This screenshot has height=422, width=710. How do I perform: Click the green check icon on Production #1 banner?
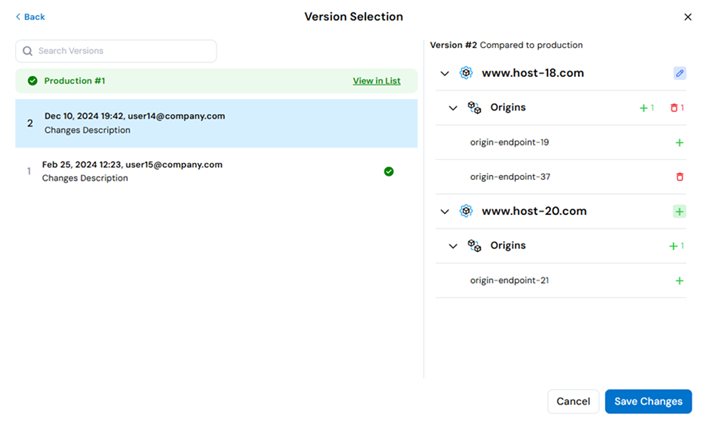[33, 81]
